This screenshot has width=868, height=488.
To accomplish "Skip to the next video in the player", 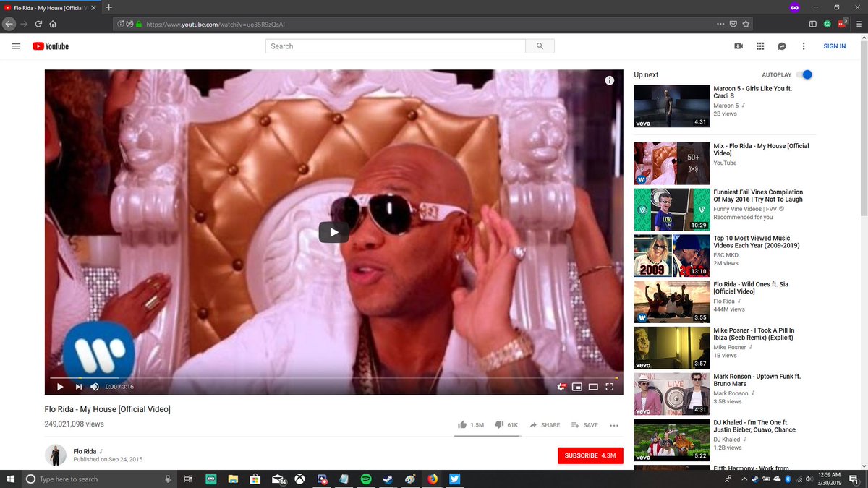I will pos(78,387).
